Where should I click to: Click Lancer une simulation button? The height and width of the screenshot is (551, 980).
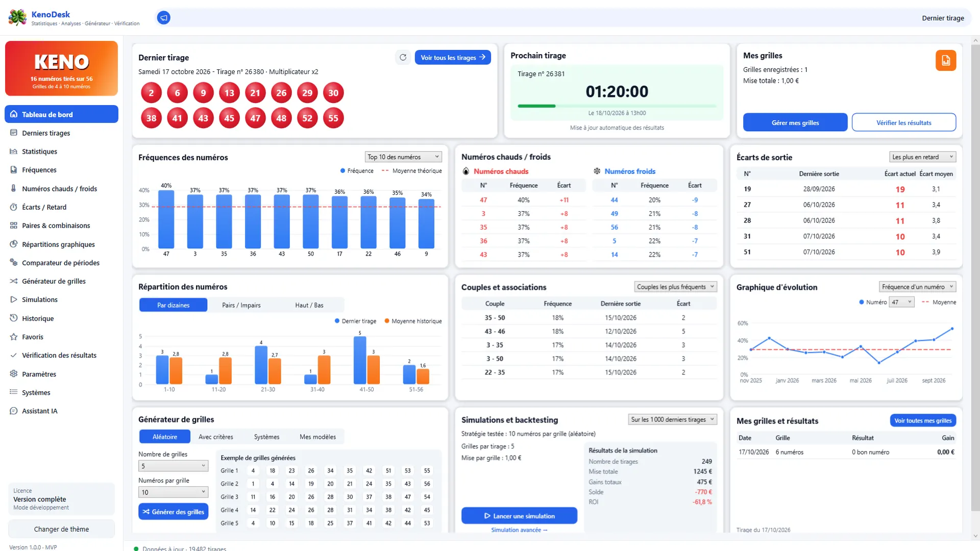click(x=519, y=516)
